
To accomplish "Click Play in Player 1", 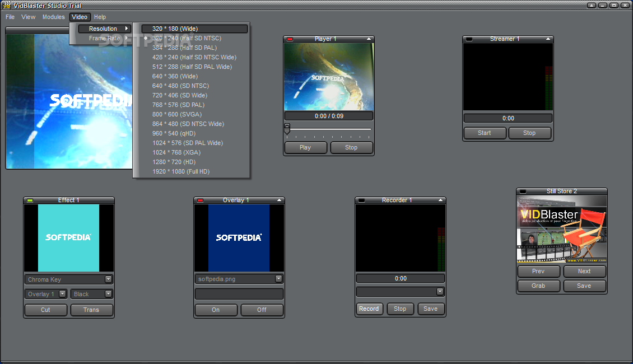I will pos(306,148).
